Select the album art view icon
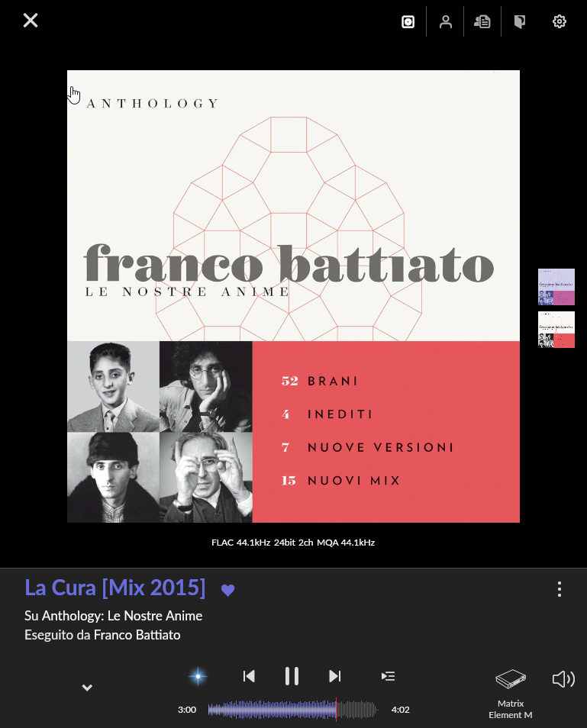Image resolution: width=587 pixels, height=728 pixels. click(x=408, y=22)
